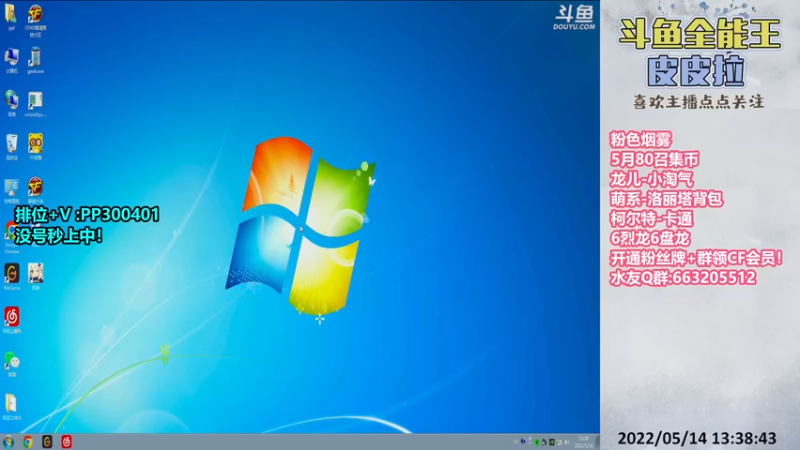800x450 pixels.
Task: Open the ppl folder on desktop
Action: pyautogui.click(x=11, y=16)
